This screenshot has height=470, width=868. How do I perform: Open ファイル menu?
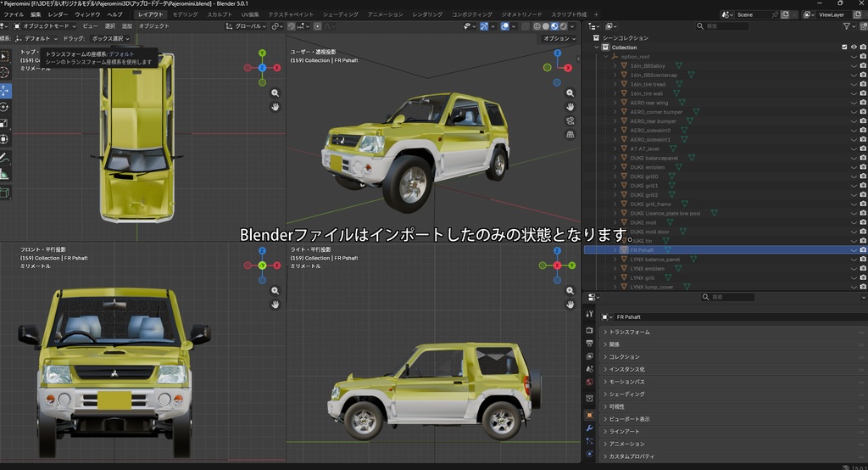pos(14,14)
